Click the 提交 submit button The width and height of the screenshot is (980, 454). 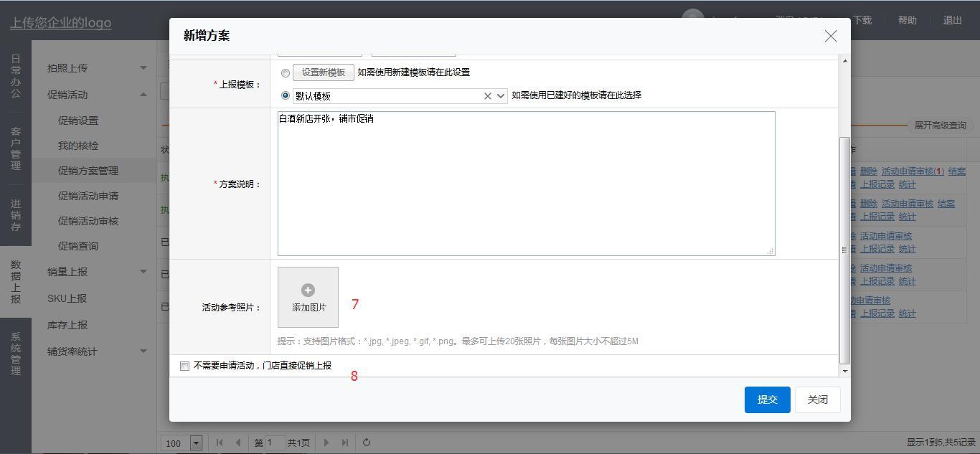pyautogui.click(x=767, y=399)
